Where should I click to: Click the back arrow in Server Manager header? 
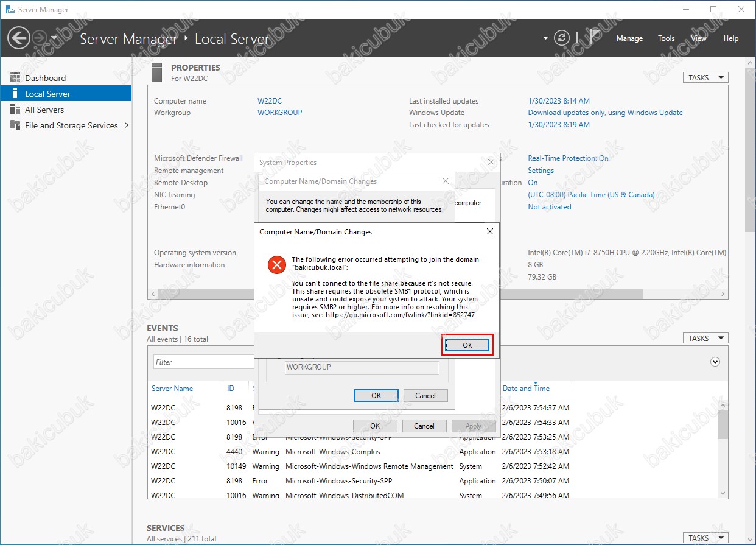click(x=18, y=38)
